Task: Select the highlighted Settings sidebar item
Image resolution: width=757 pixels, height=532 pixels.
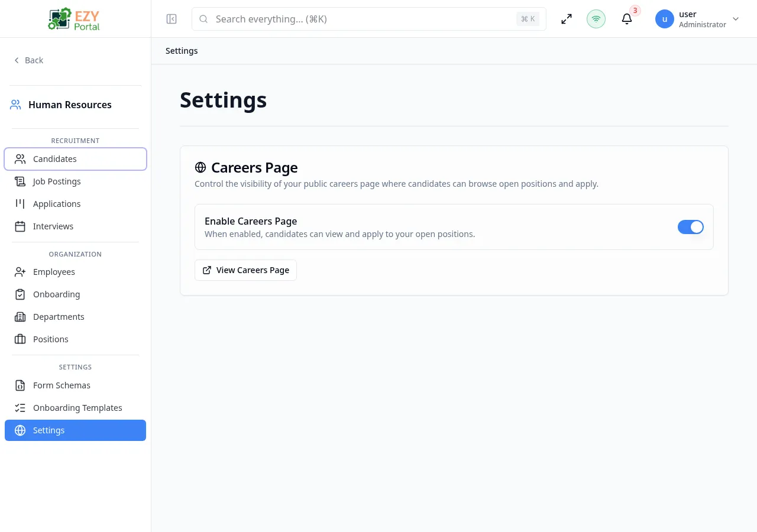Action: [75, 430]
